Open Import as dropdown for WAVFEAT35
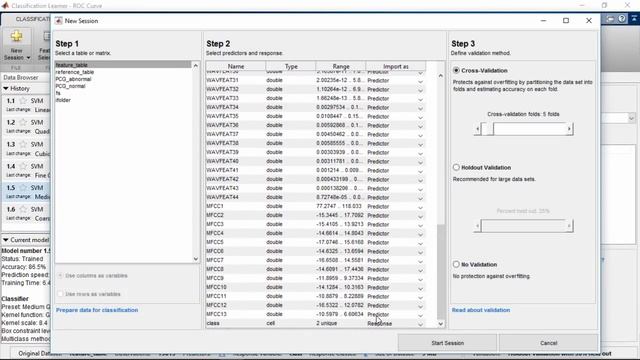The height and width of the screenshot is (360, 640). pyautogui.click(x=420, y=116)
